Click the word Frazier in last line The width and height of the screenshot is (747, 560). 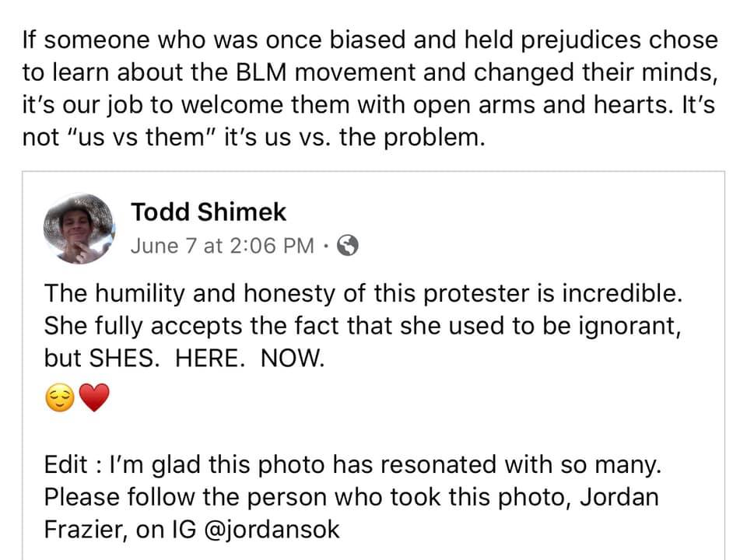point(86,530)
